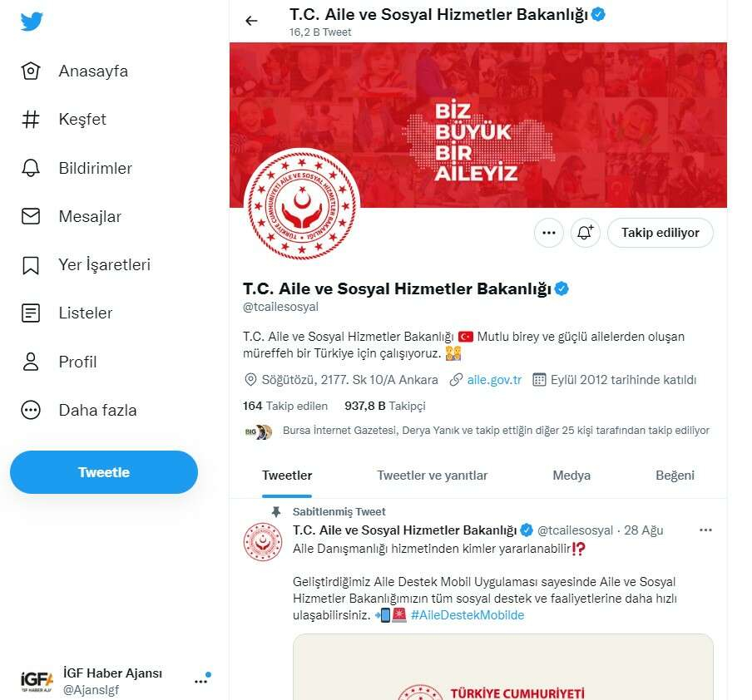Screen dimensions: 752x700
Task: Click the Twitter bird logo
Action: click(32, 22)
